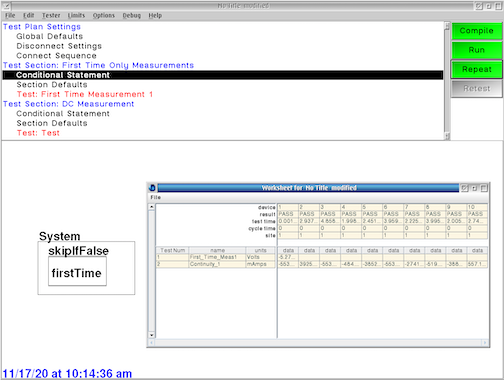
Task: Click the green Compile button
Action: tap(476, 31)
